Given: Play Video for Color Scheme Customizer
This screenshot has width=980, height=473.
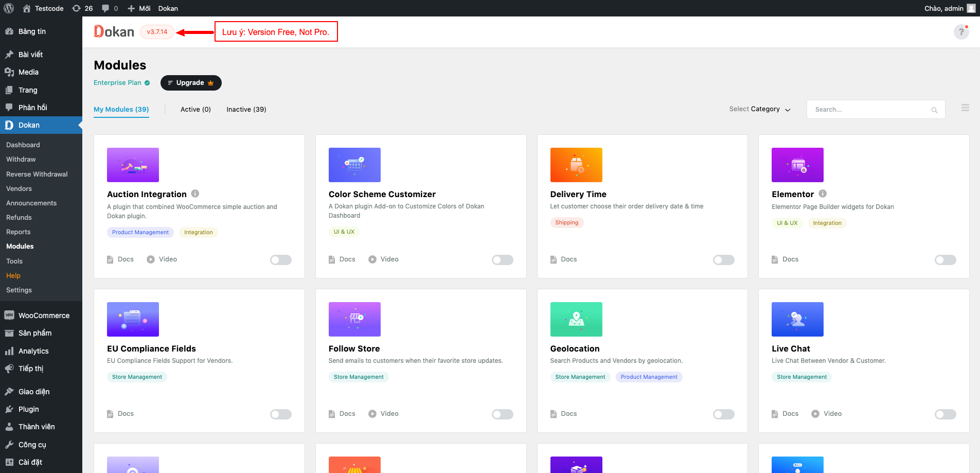Looking at the screenshot, I should click(384, 259).
